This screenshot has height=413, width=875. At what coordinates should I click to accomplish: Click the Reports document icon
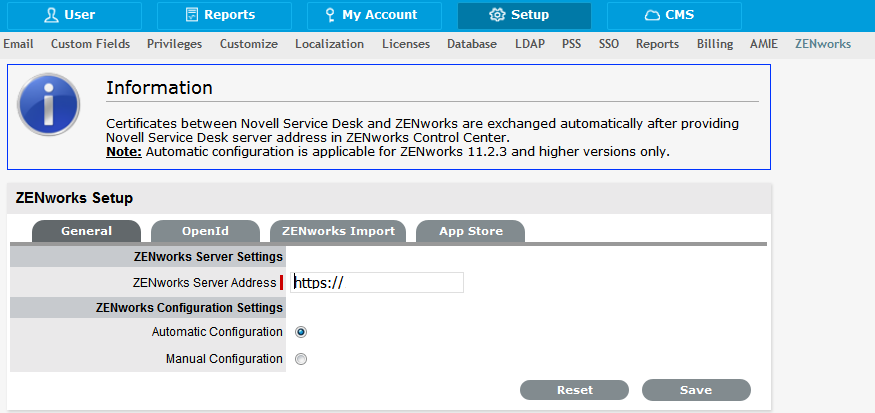(192, 15)
